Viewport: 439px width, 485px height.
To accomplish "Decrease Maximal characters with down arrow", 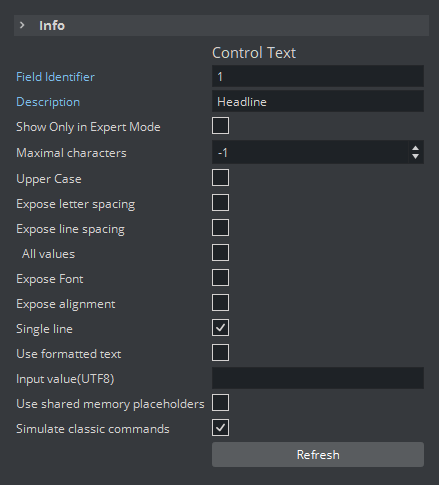I will (x=415, y=156).
